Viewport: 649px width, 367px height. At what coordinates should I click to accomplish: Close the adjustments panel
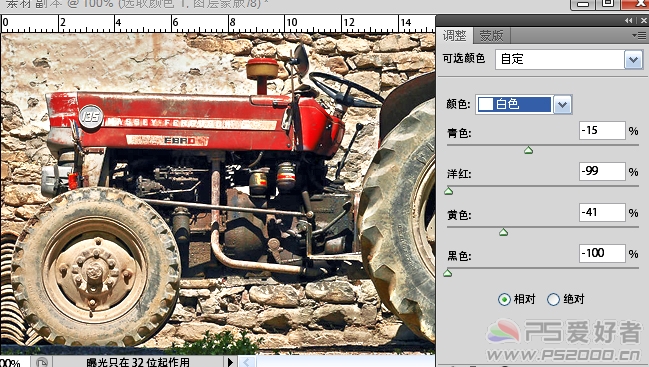coord(644,20)
